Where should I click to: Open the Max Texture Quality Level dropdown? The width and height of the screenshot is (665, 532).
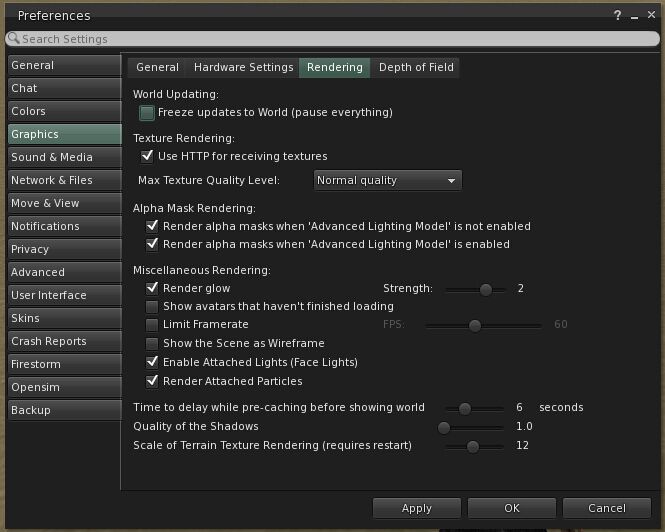(x=388, y=180)
